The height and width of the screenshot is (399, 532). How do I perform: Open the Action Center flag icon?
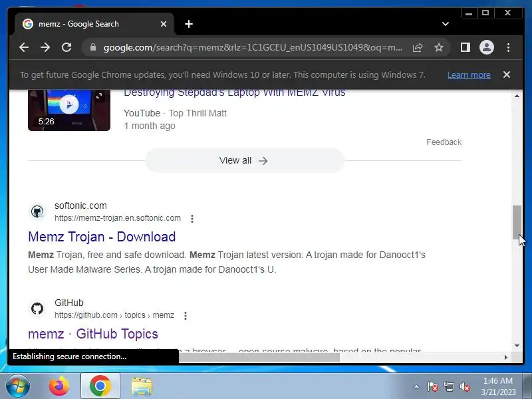[x=433, y=386]
